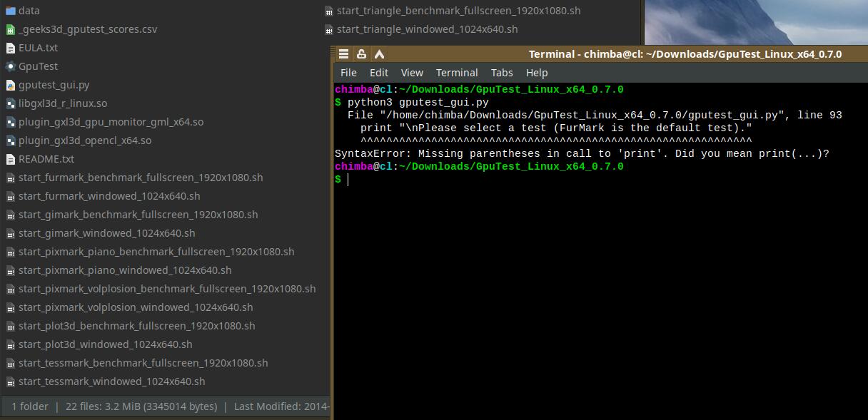Image resolution: width=868 pixels, height=420 pixels.
Task: Open the Help menu in Terminal
Action: 537,73
